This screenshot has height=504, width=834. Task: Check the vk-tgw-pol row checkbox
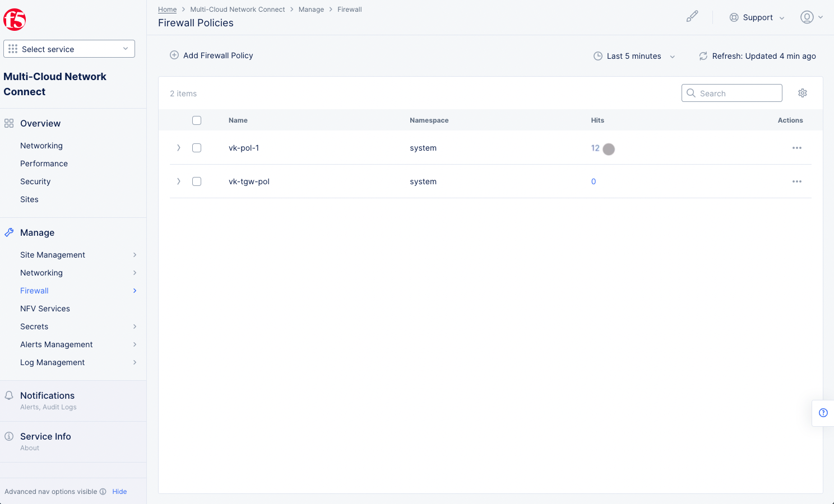pos(197,181)
